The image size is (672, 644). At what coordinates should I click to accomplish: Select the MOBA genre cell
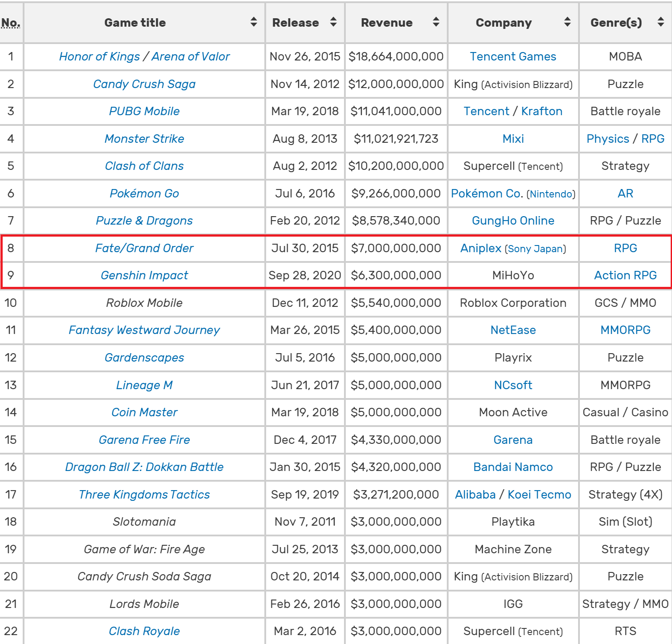(625, 56)
